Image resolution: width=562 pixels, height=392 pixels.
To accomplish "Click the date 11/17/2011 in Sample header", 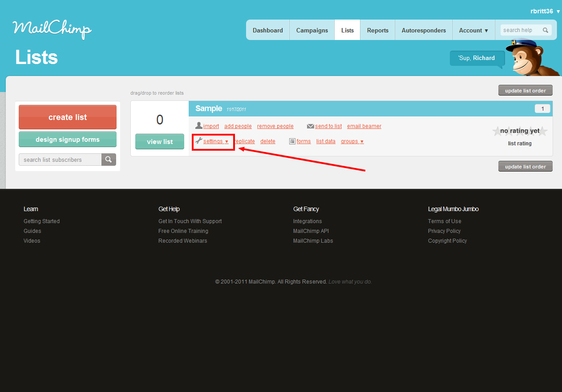I will point(236,109).
